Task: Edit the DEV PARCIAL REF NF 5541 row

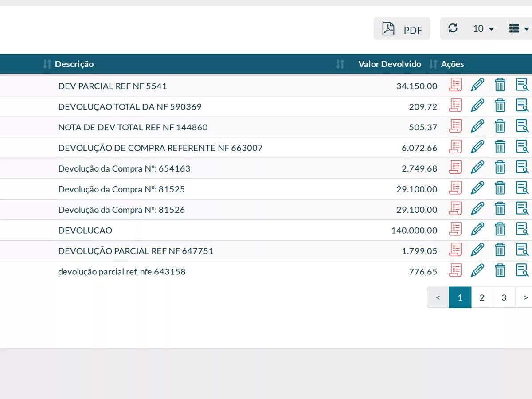Action: click(x=477, y=85)
